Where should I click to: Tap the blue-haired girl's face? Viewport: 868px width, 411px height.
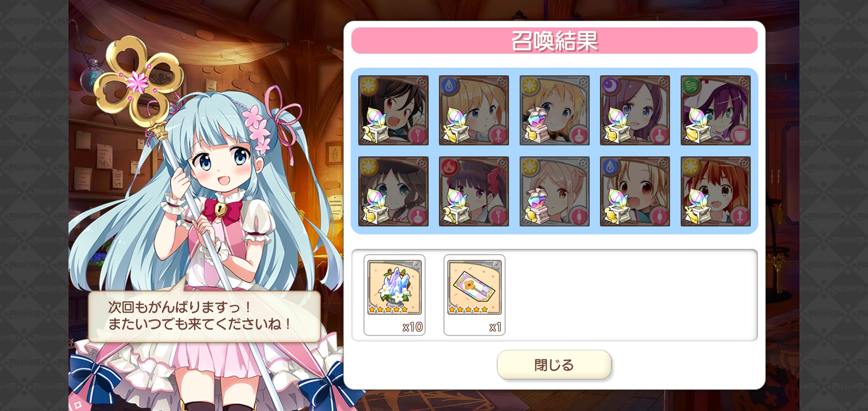tap(223, 164)
